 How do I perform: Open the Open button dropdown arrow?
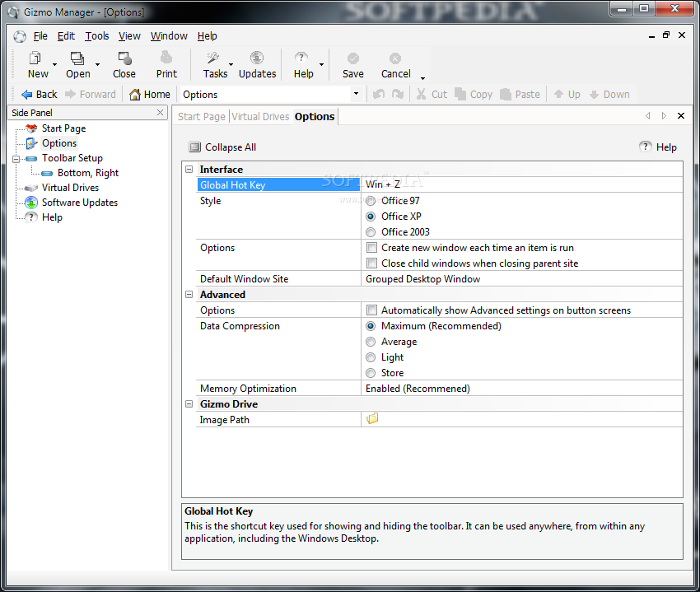tap(97, 65)
